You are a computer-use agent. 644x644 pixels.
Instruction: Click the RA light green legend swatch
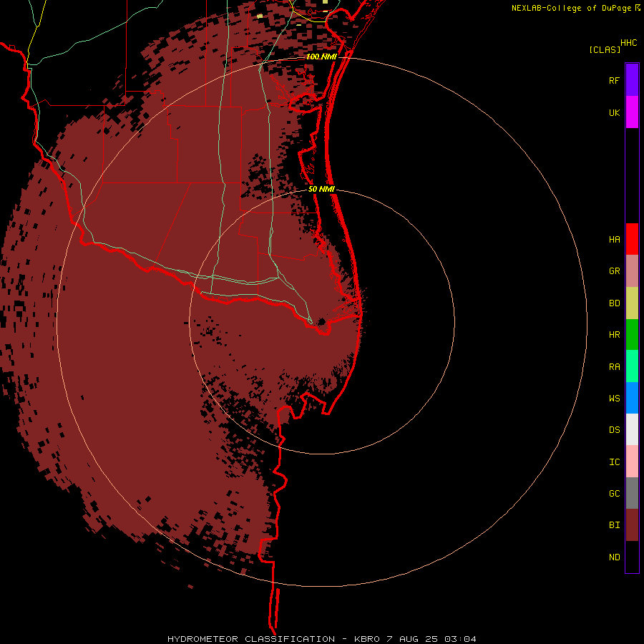pyautogui.click(x=632, y=366)
